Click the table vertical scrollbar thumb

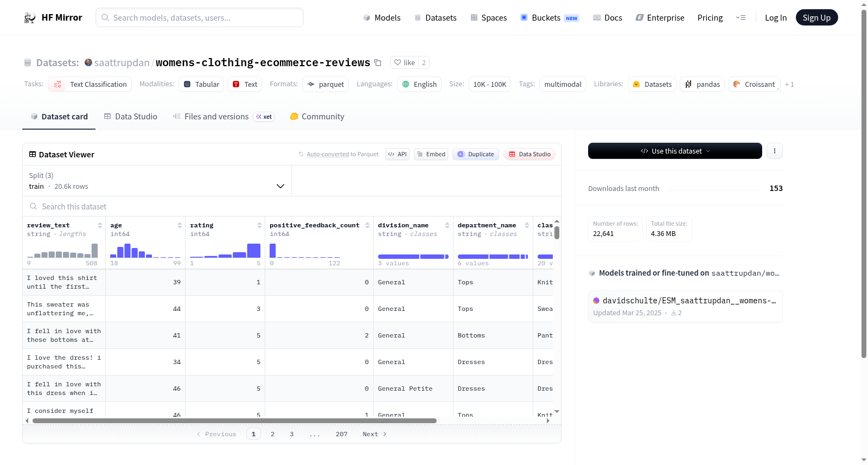(x=557, y=233)
